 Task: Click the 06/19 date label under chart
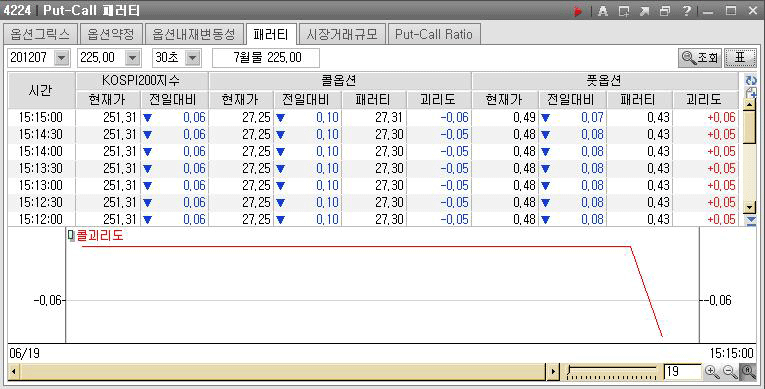24,353
